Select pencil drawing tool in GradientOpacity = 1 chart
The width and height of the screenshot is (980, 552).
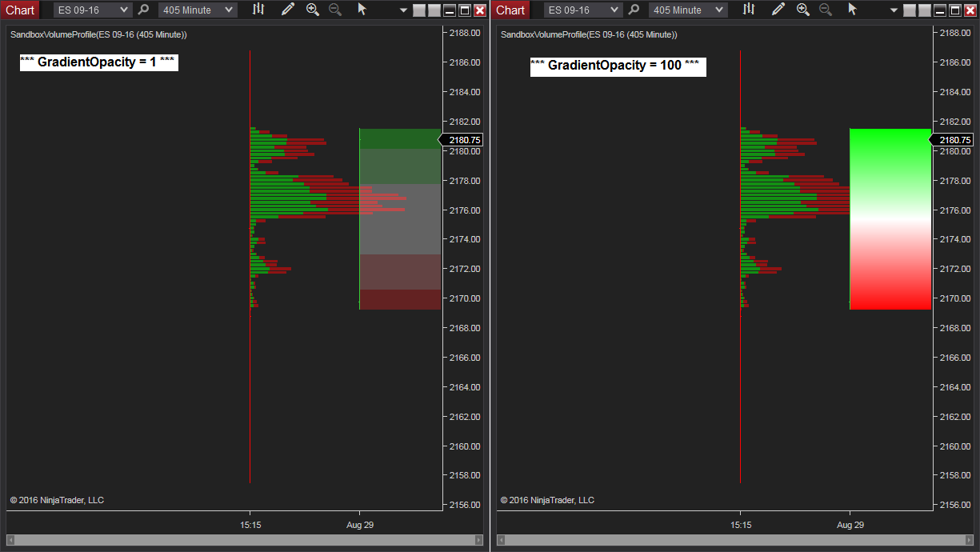click(288, 10)
